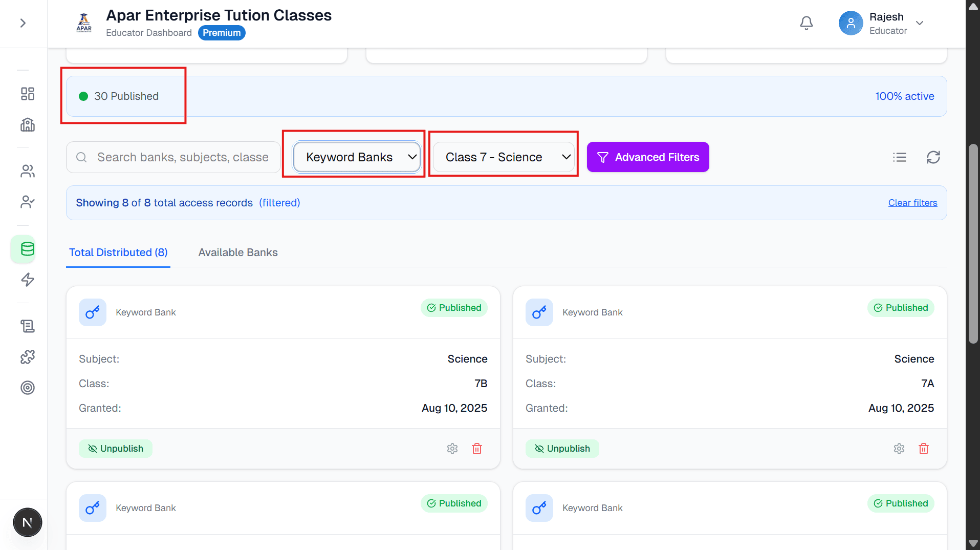Delete the Class 7B keyword bank
Screen dimensions: 980x550
(477, 449)
